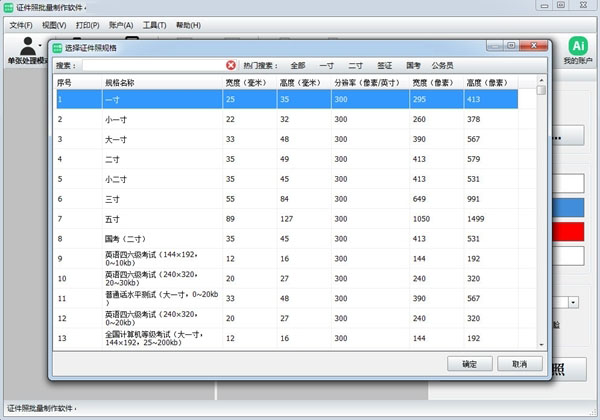Select the white swatch above the blue one
Image resolution: width=600 pixels, height=420 pixels.
[568, 183]
